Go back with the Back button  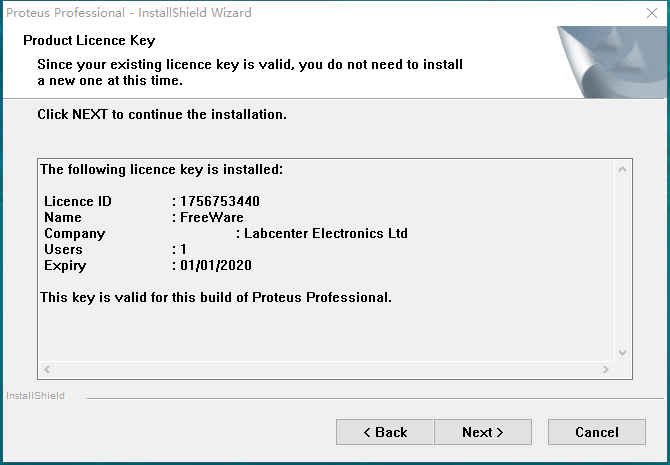click(x=385, y=432)
